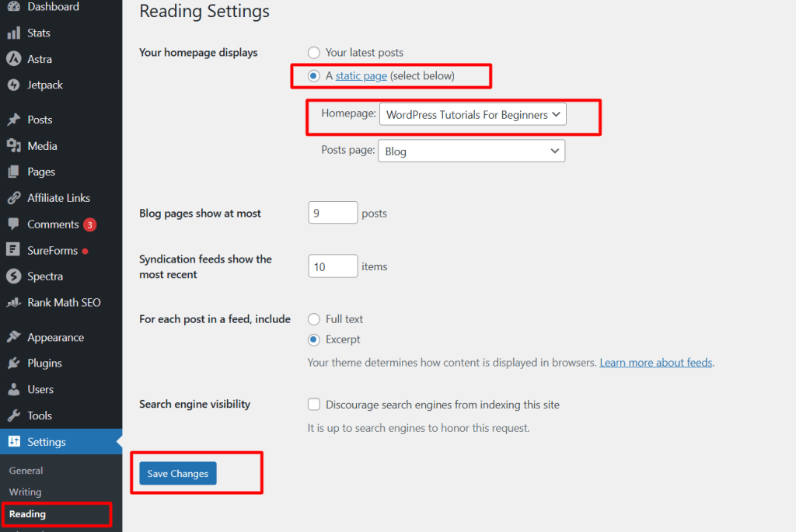Choose 'Full text' feed radio option
796x532 pixels.
314,319
